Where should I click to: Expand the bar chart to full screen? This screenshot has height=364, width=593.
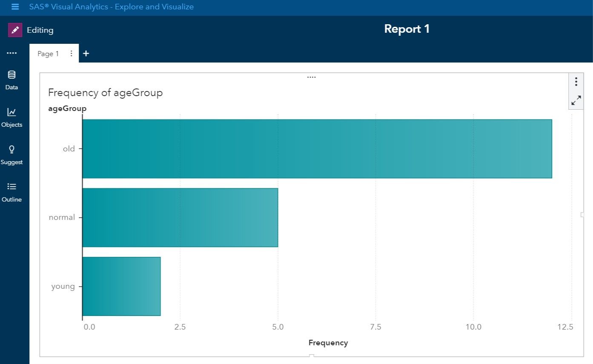point(576,100)
